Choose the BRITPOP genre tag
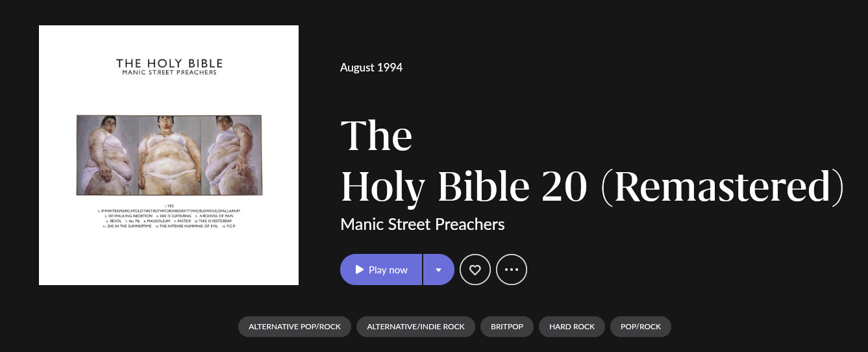Screen dimensions: 868x352 pyautogui.click(x=507, y=327)
